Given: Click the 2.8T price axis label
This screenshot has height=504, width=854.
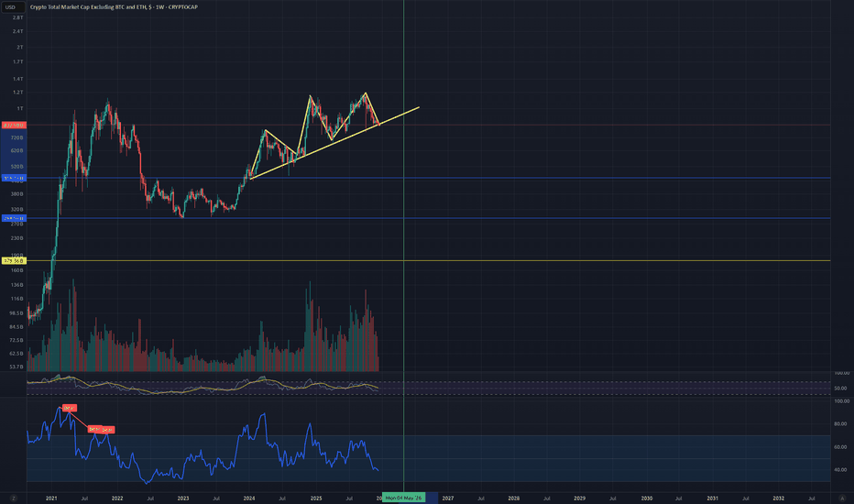Looking at the screenshot, I should pos(18,18).
